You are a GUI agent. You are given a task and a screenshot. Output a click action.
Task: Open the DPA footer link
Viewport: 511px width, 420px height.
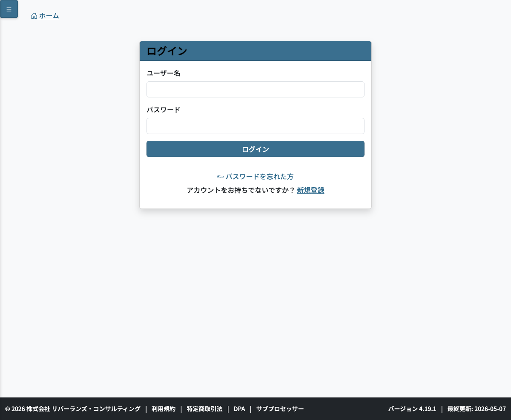click(x=239, y=409)
